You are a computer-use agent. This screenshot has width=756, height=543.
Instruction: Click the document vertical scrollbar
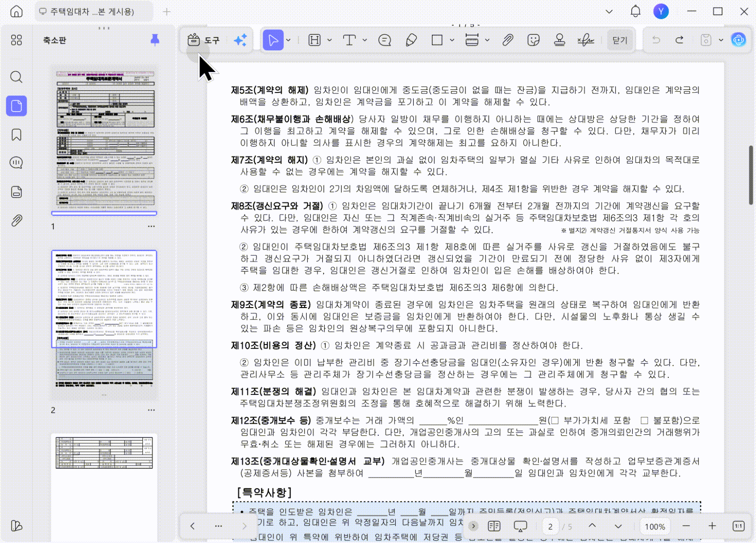point(750,175)
